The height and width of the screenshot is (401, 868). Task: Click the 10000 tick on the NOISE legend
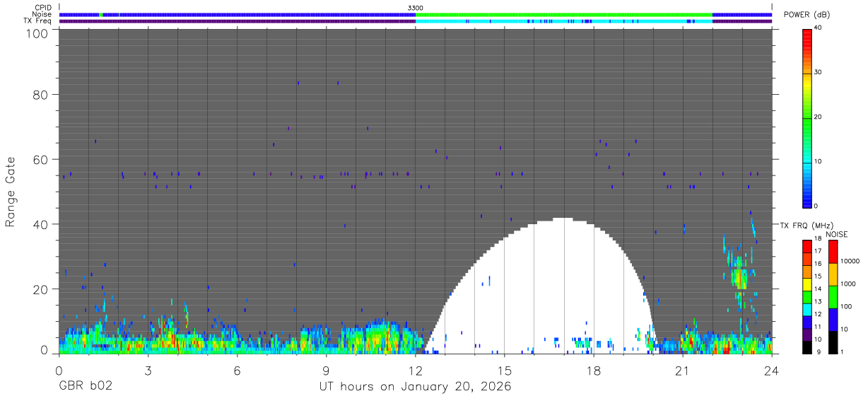850,262
